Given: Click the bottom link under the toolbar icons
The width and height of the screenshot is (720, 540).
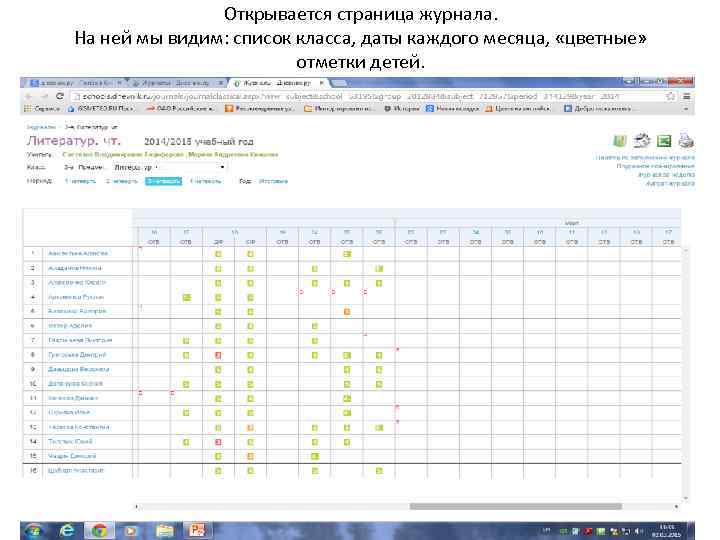Looking at the screenshot, I should click(x=670, y=183).
